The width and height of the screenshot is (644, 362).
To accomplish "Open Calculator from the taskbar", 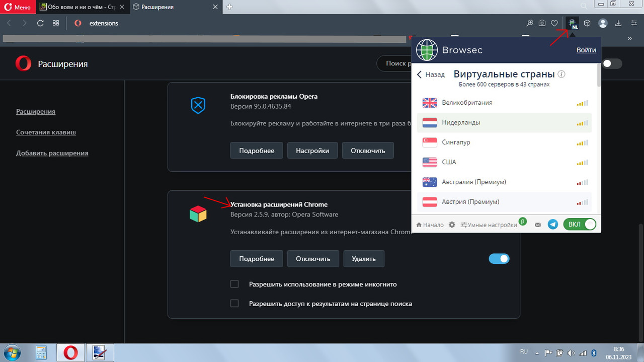I will tap(41, 352).
